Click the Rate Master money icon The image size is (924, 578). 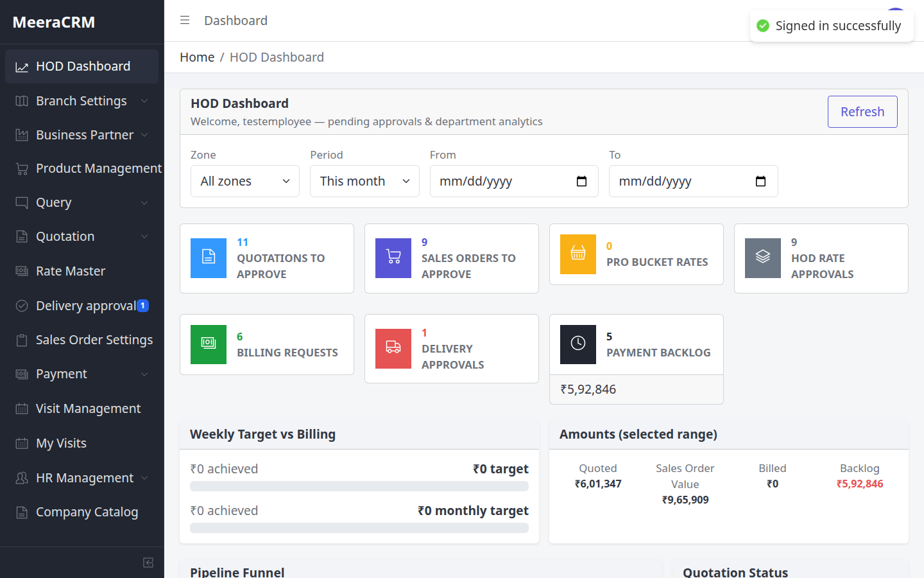click(x=22, y=271)
